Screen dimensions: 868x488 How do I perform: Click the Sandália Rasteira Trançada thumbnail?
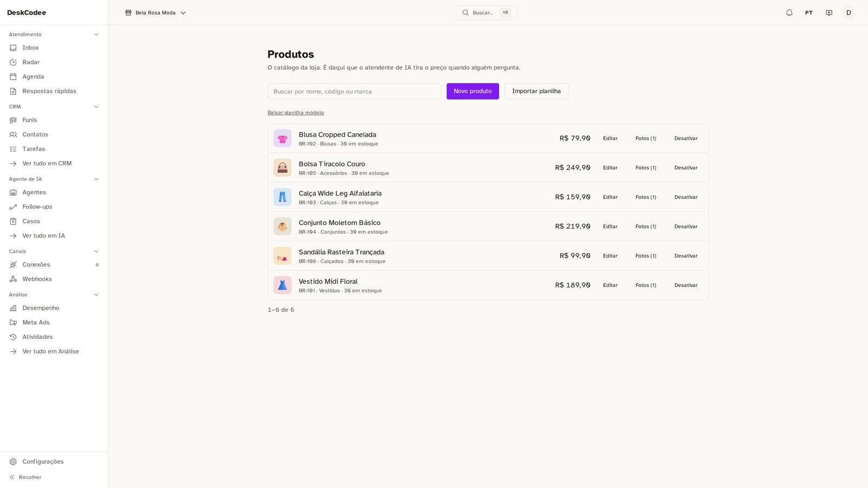283,255
